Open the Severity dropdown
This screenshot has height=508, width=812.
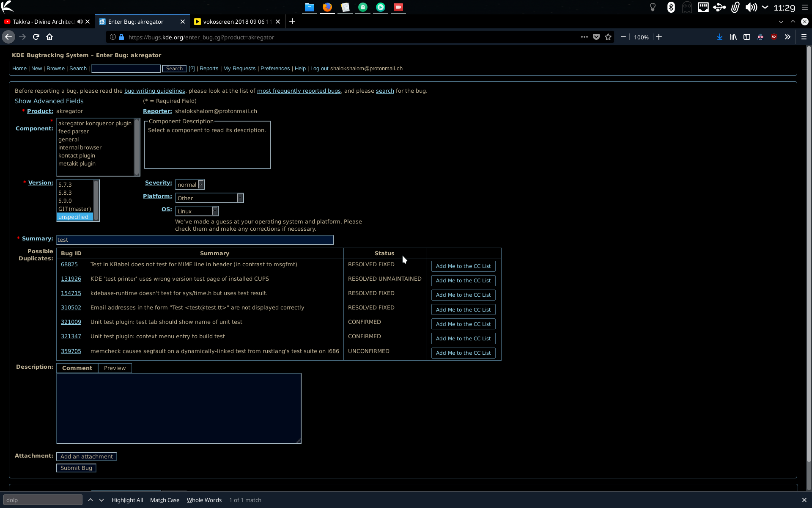(190, 185)
